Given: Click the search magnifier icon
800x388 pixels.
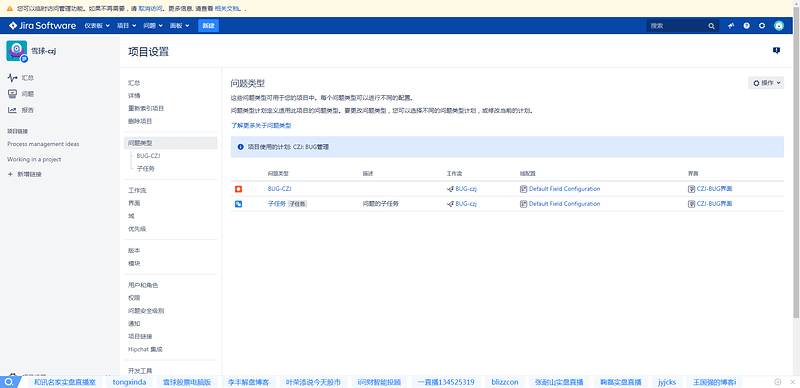Looking at the screenshot, I should point(712,26).
